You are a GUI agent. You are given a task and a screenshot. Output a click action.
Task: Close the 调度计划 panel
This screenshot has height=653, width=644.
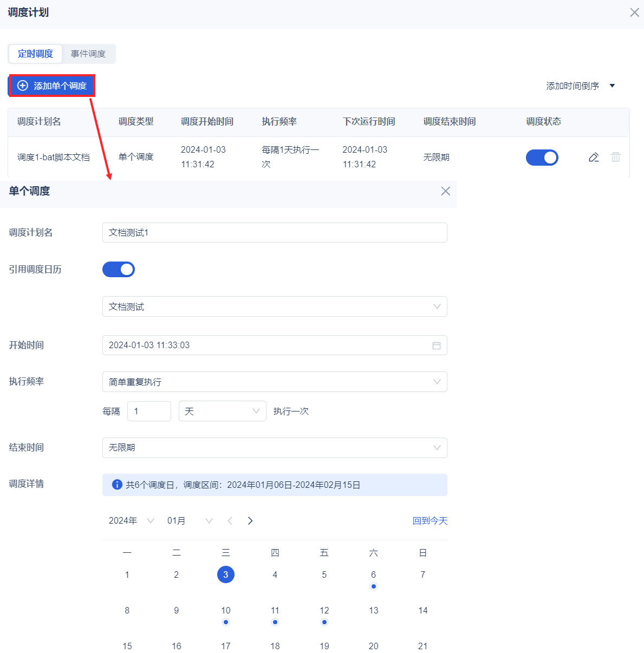coord(634,12)
